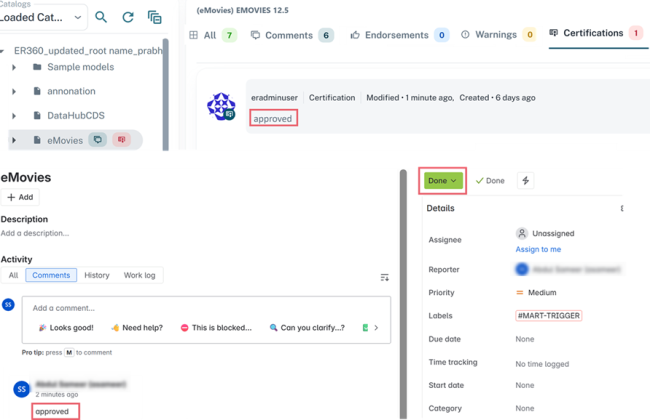The height and width of the screenshot is (420, 650).
Task: Click the Start date None value
Action: [525, 385]
